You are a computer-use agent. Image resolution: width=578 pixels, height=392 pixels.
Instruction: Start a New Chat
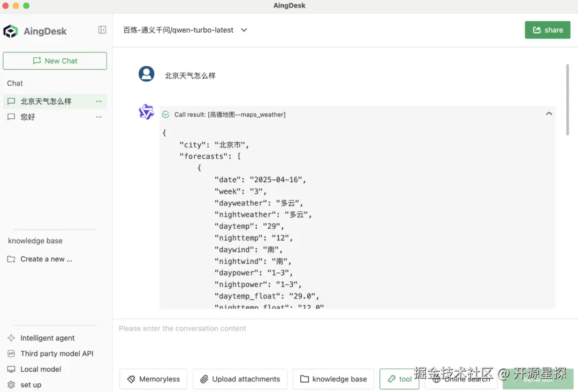(55, 60)
